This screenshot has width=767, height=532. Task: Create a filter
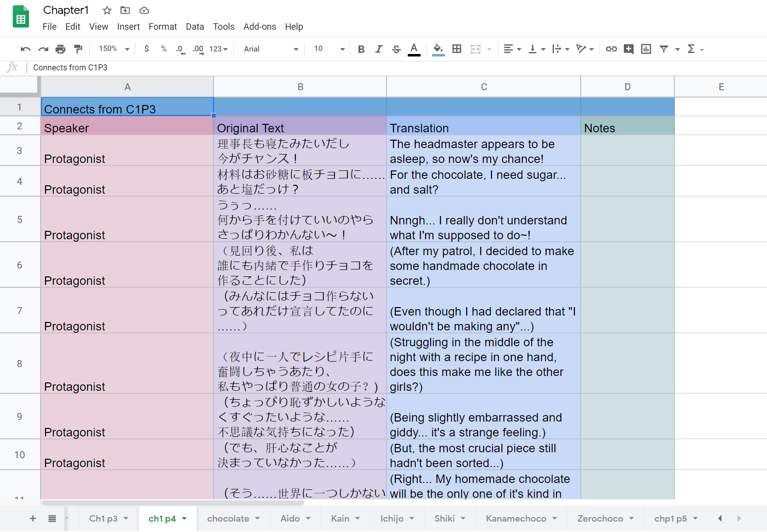pos(664,49)
